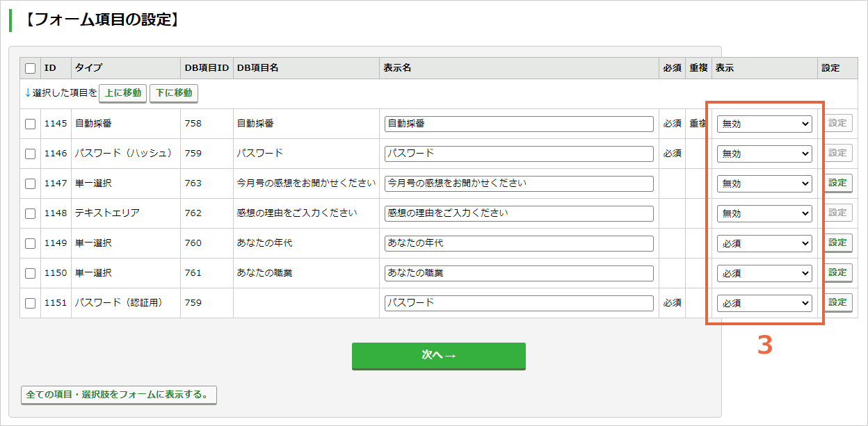
Task: Click the disabled 設定 button for row 1148
Action: pyautogui.click(x=838, y=213)
